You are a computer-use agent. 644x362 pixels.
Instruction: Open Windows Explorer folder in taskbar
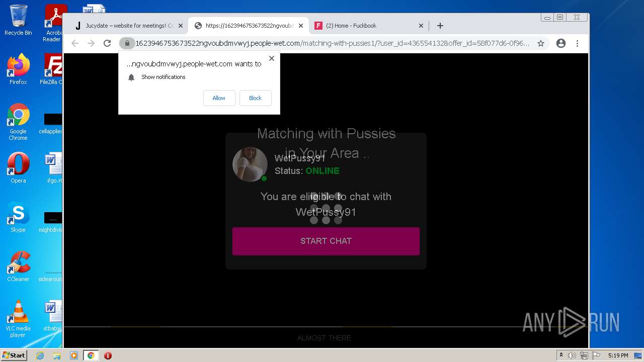57,355
